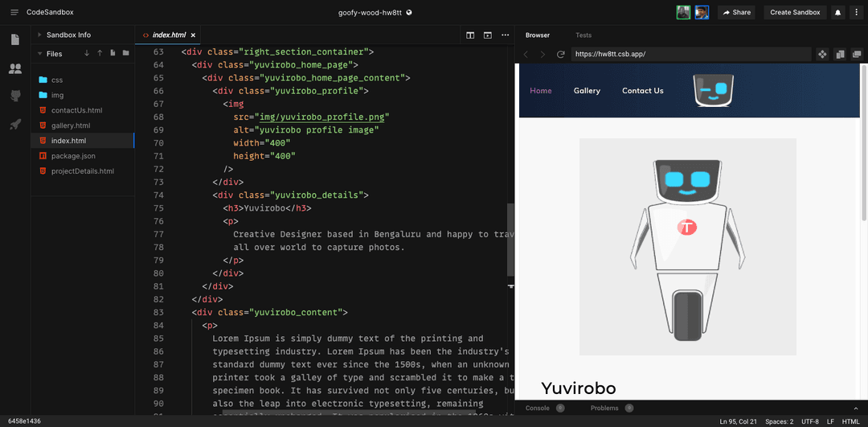Screen dimensions: 868x427
Task: Open the GitHub panel in sidebar
Action: coord(14,96)
